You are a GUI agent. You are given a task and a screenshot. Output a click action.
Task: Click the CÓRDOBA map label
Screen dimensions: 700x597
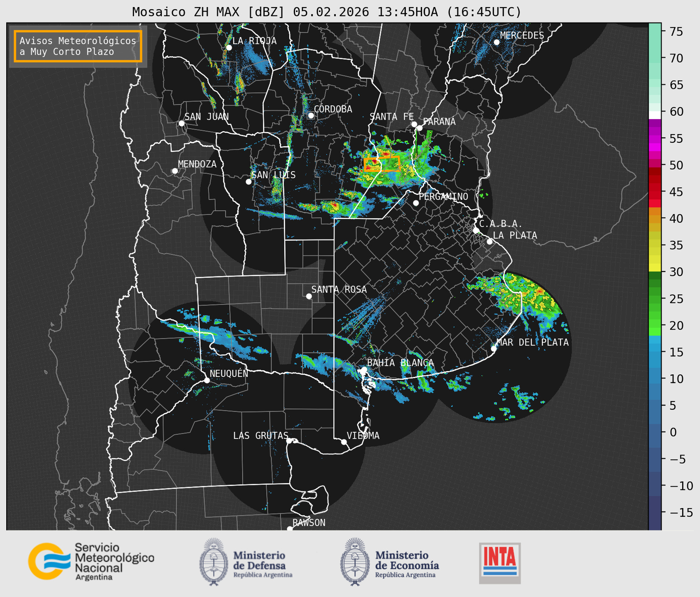point(333,109)
